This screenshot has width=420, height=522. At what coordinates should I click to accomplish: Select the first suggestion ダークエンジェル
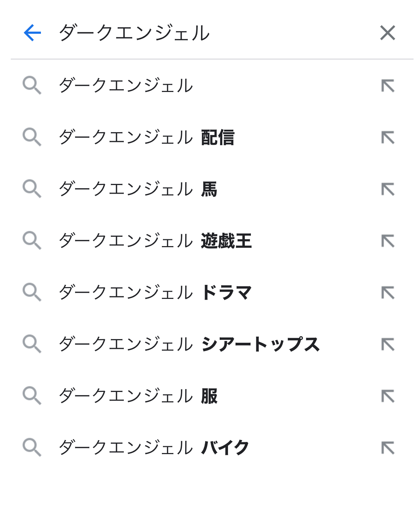pos(126,86)
